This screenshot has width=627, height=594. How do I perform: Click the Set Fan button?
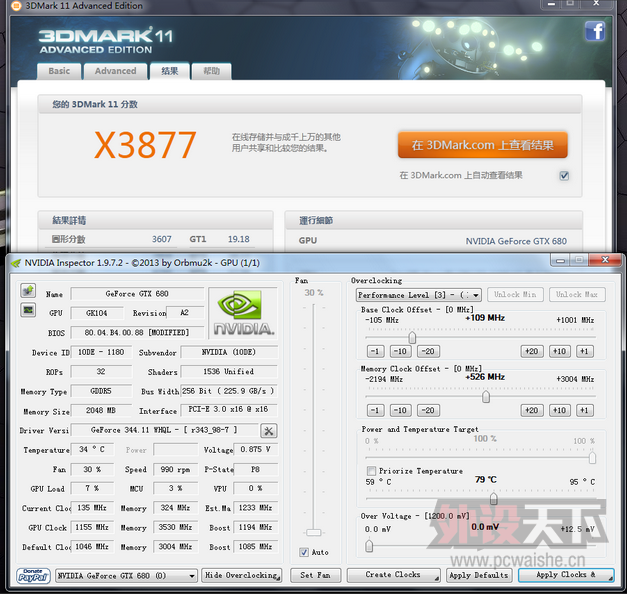(315, 575)
